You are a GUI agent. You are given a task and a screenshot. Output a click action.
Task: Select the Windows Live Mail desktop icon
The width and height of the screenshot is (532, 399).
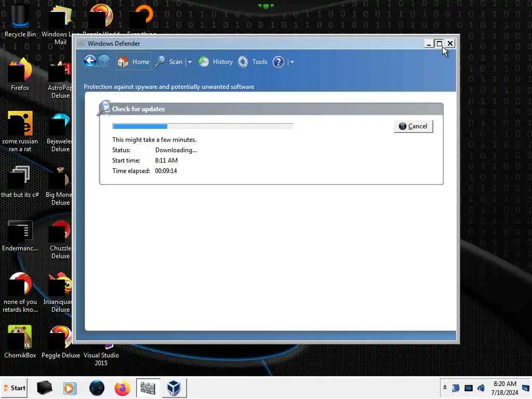[60, 25]
